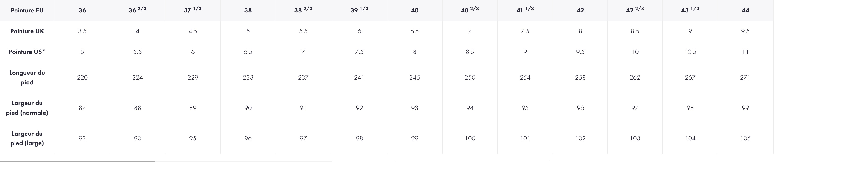The height and width of the screenshot is (184, 868).
Task: Click the foot length value 233
Action: click(248, 78)
